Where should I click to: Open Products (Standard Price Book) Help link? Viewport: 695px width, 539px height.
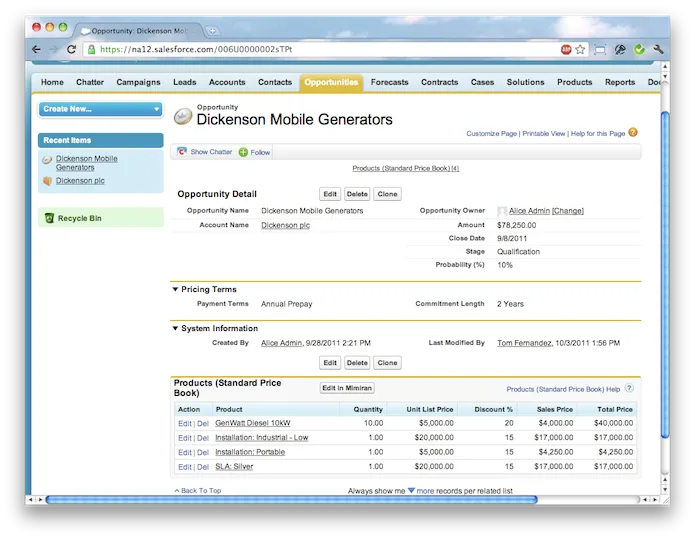563,389
